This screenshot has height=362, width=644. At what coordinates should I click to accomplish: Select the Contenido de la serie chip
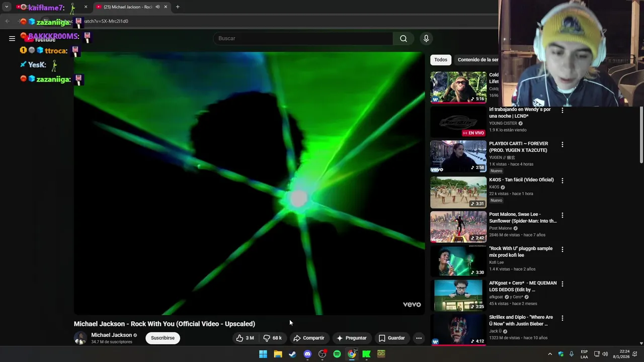pyautogui.click(x=476, y=60)
